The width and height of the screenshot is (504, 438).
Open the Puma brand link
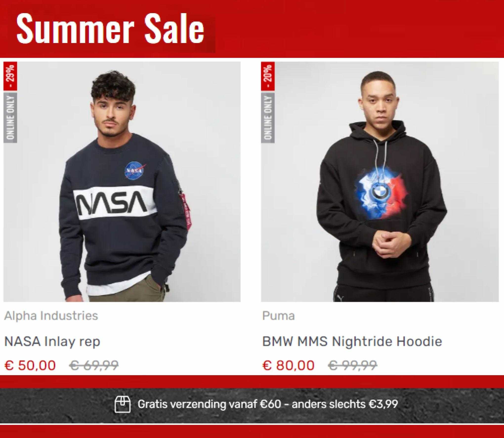click(x=278, y=316)
